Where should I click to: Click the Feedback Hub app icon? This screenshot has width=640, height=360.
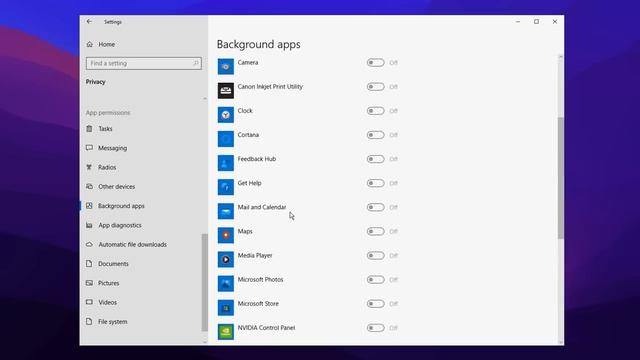[226, 163]
